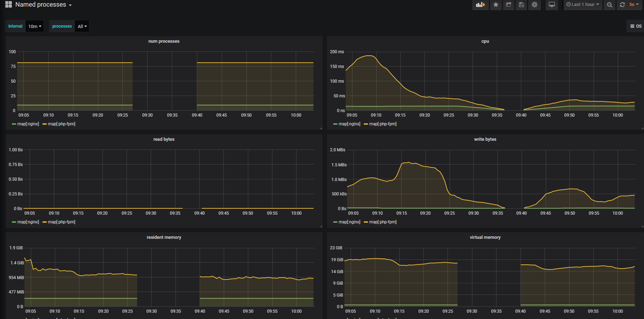The height and width of the screenshot is (319, 644).
Task: Zoom out the time range
Action: click(609, 5)
